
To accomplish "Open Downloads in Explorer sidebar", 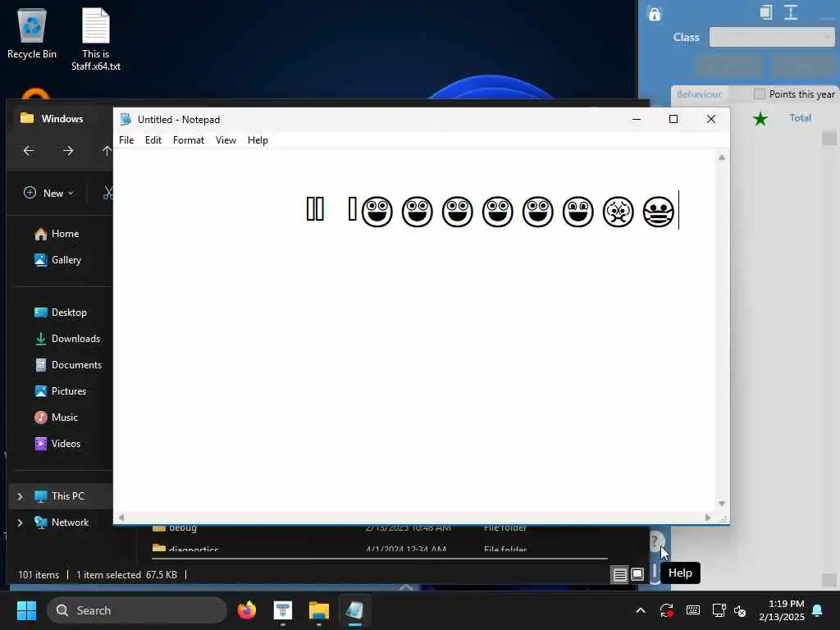I will [67, 339].
